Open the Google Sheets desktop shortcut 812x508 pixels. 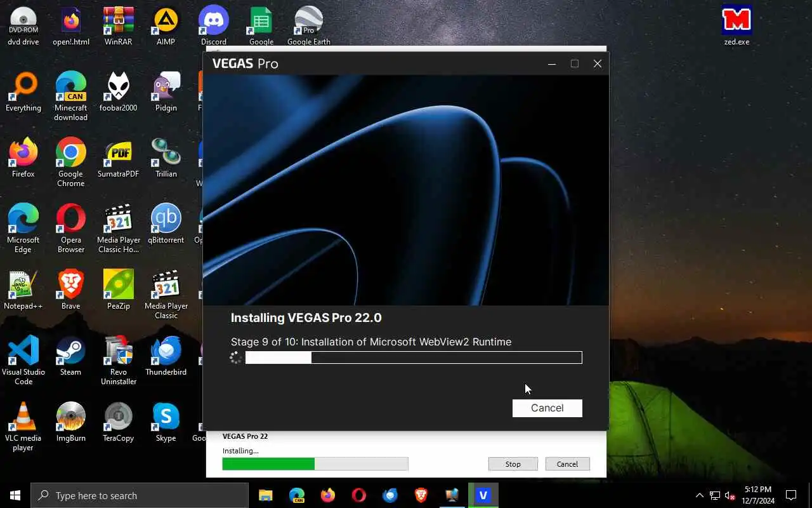coord(261,27)
